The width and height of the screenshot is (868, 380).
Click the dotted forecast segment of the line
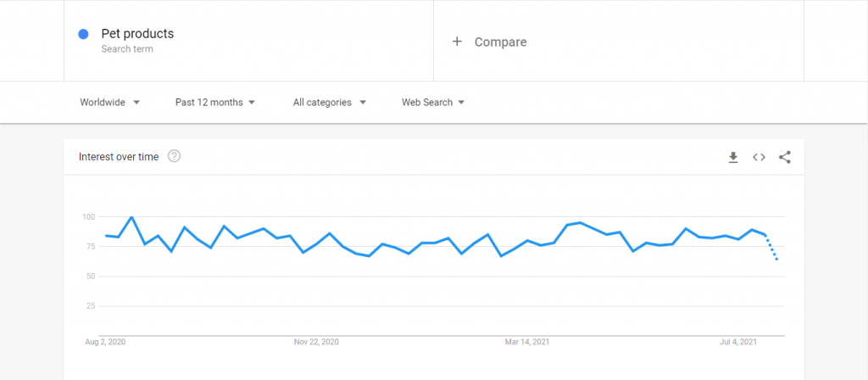point(771,247)
